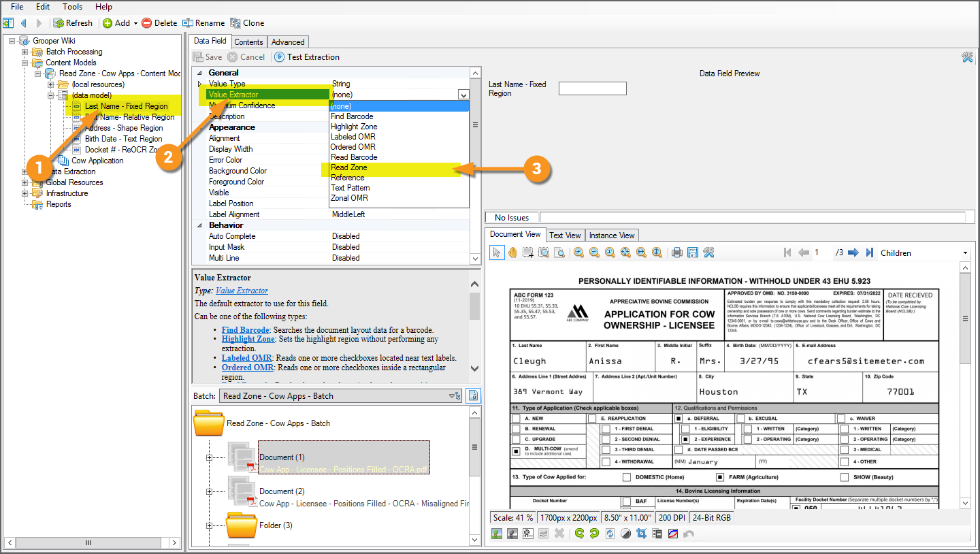The width and height of the screenshot is (980, 554).
Task: Switch to the Text View tab
Action: coord(565,235)
